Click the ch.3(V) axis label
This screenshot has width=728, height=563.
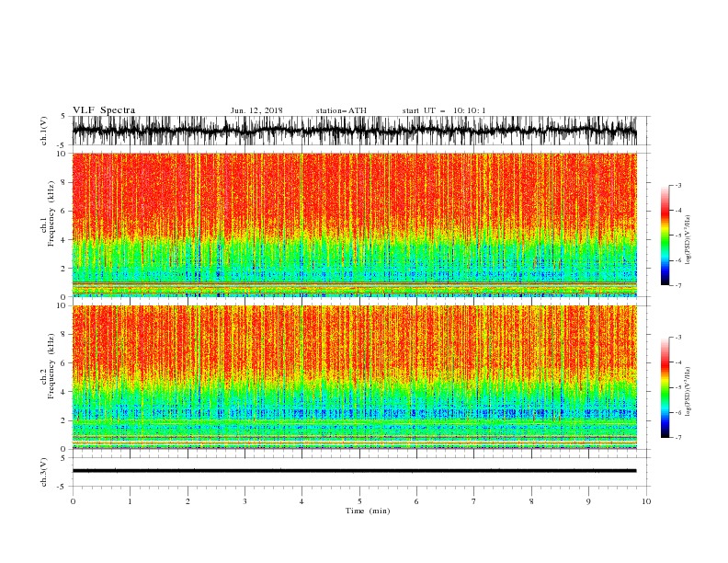44,472
